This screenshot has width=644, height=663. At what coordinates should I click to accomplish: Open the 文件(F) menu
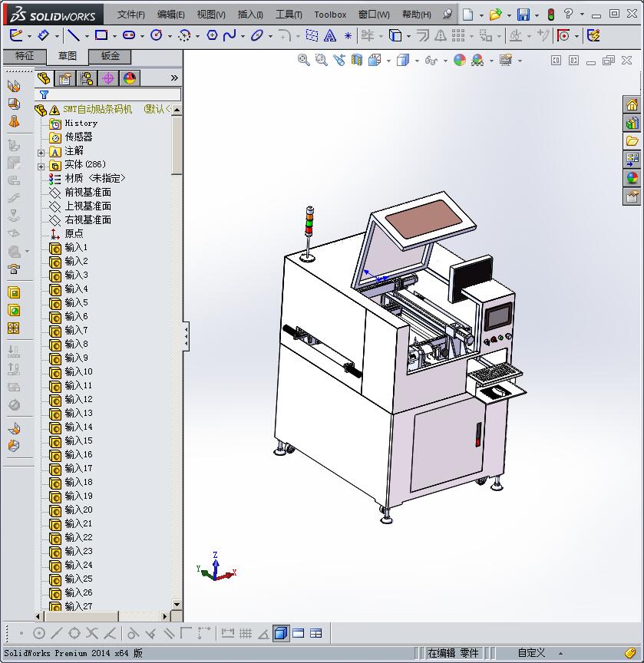click(130, 15)
